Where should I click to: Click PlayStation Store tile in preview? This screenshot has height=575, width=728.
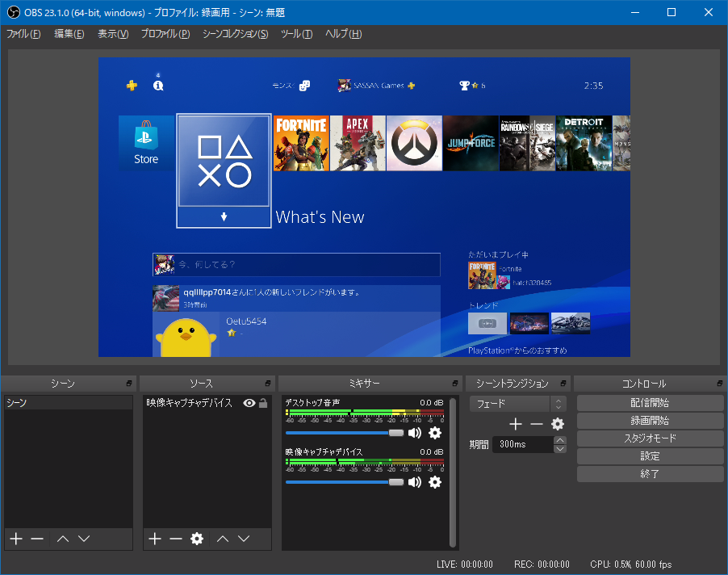coord(146,143)
